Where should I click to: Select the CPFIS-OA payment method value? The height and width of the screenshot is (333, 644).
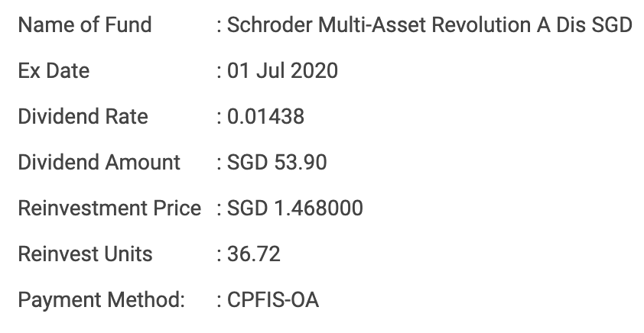pos(273,299)
